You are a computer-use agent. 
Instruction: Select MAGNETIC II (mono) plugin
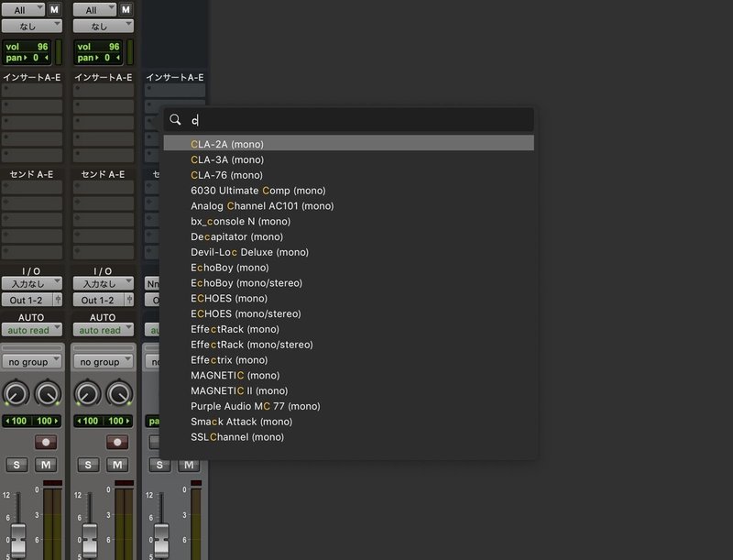coord(349,390)
